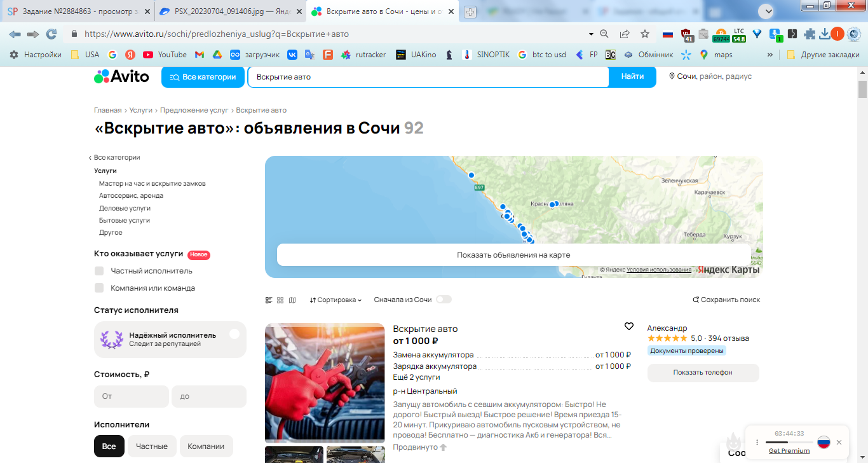Open the orange profile avatar
The image size is (868, 463).
pyautogui.click(x=837, y=34)
